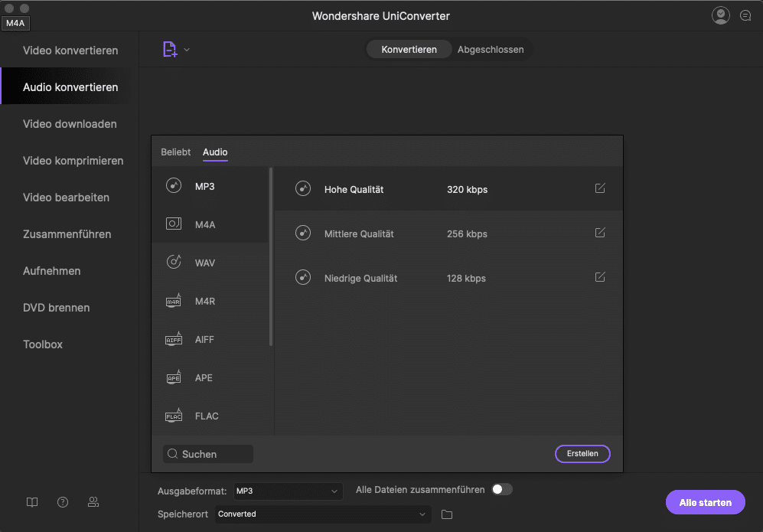Open the user guide book icon
The image size is (763, 532).
coord(32,502)
